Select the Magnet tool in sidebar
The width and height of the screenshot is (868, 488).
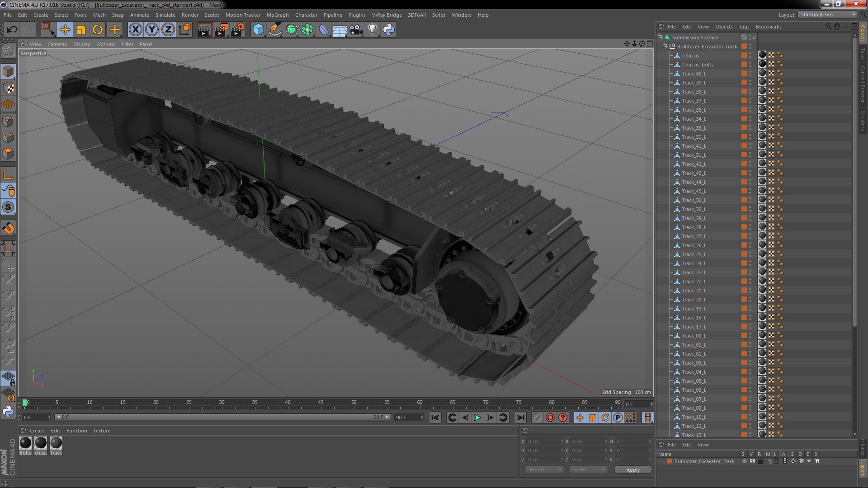[x=9, y=228]
